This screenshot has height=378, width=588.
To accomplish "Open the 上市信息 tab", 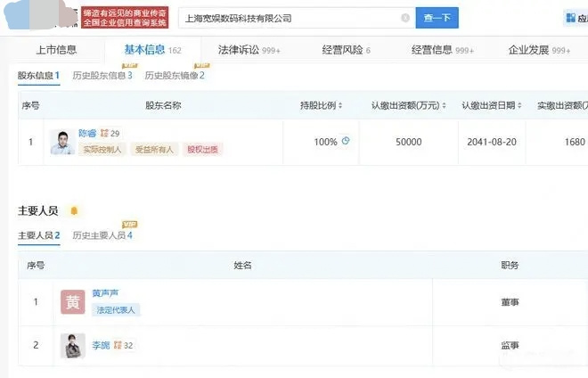I will [x=56, y=50].
